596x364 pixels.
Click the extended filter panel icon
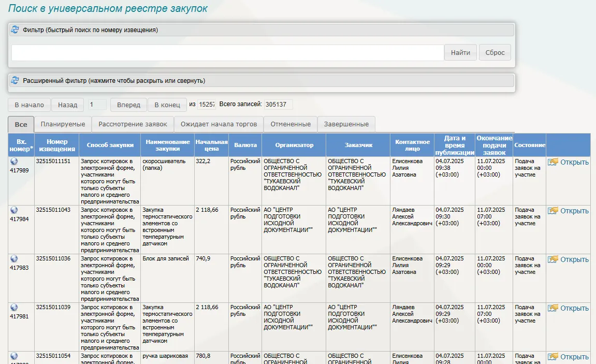point(15,81)
